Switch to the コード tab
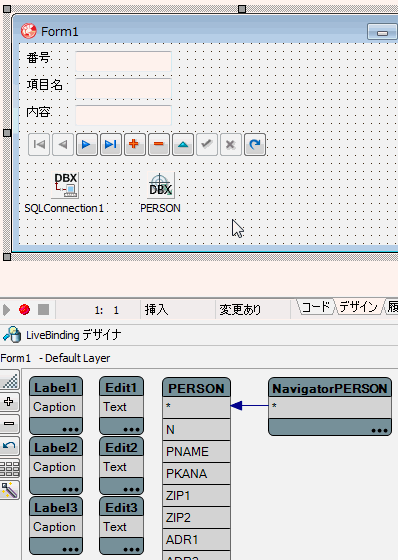The width and height of the screenshot is (398, 560). point(315,307)
